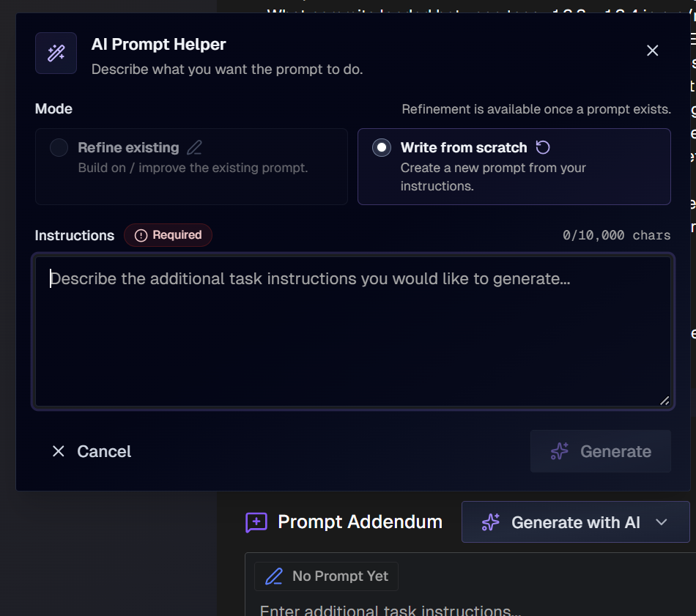
Task: Click the sparkles icon on Generate with AI
Action: 489,522
